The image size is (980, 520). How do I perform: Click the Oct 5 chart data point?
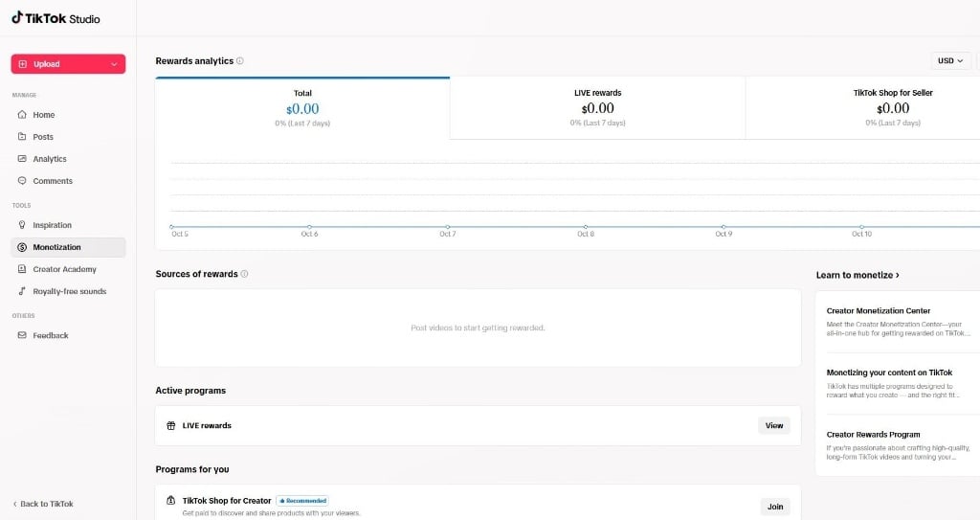[171, 227]
